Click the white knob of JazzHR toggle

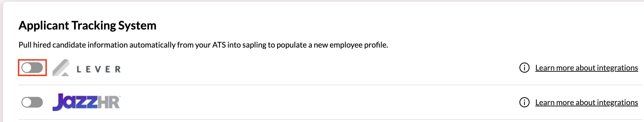(27, 102)
